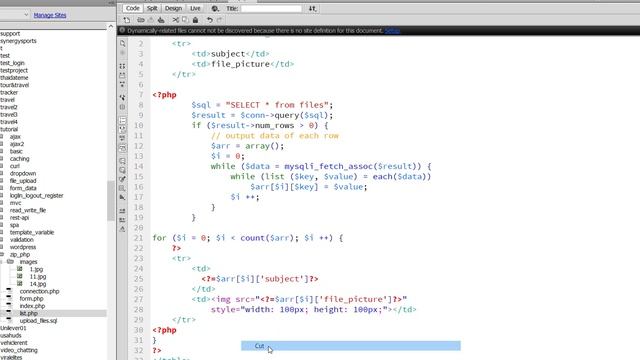
Task: Click the Recent Snippets icon
Action: click(122, 188)
